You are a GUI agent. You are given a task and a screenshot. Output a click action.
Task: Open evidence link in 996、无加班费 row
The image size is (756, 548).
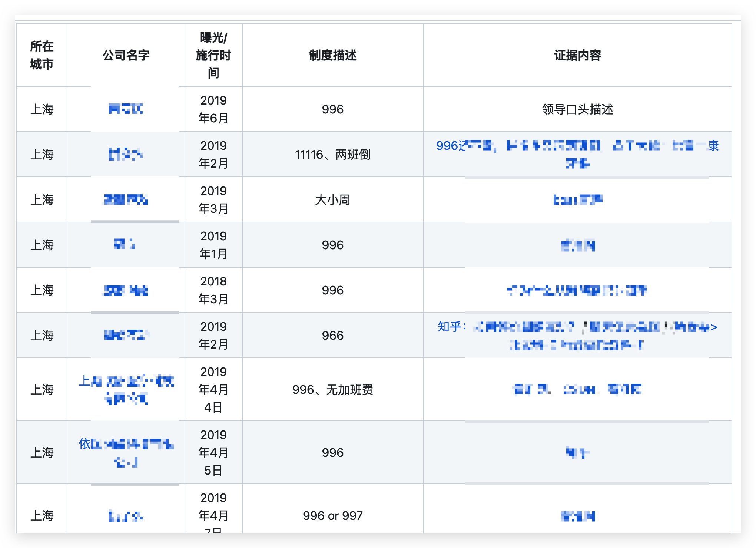pyautogui.click(x=577, y=389)
